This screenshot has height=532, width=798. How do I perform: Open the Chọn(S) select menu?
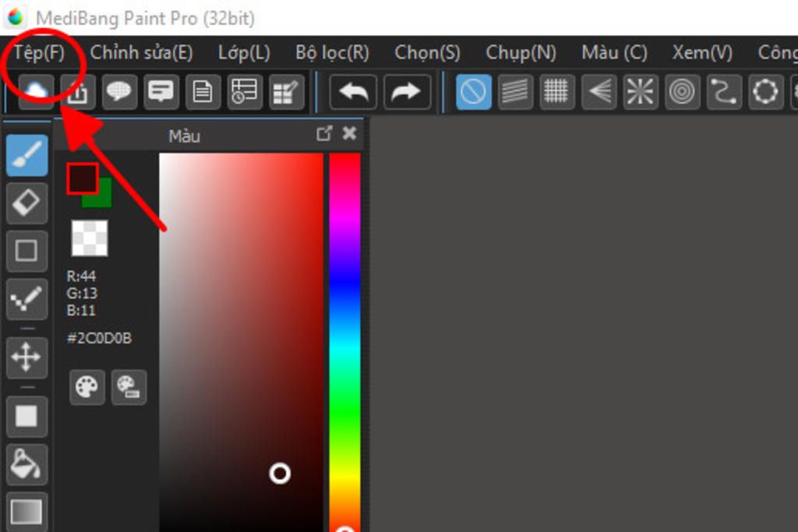pyautogui.click(x=428, y=52)
